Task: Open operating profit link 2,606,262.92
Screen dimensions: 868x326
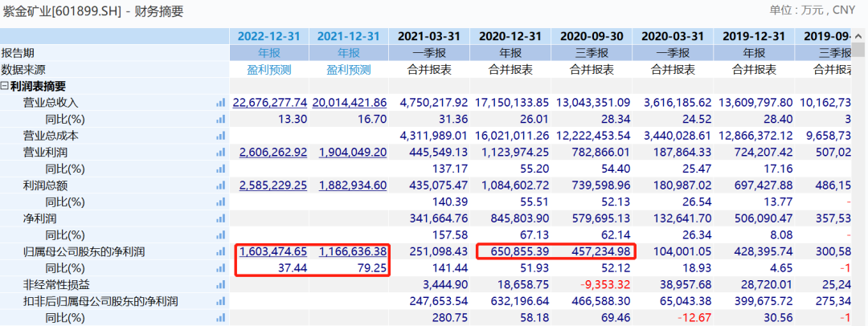Action: click(x=273, y=153)
